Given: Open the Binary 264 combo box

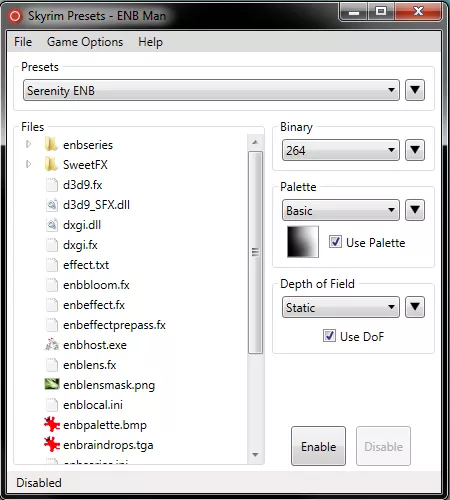Looking at the screenshot, I should (x=341, y=150).
